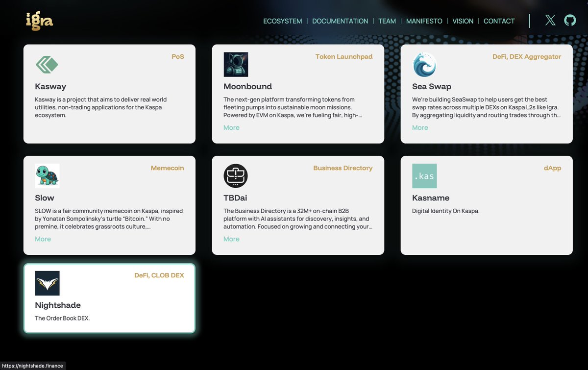The height and width of the screenshot is (370, 588).
Task: Click 'The Order Book DEX.' text
Action: click(x=62, y=318)
